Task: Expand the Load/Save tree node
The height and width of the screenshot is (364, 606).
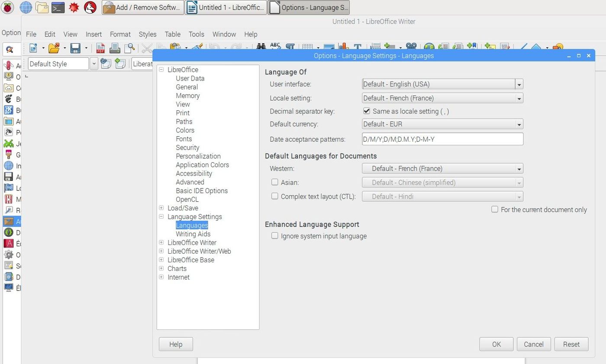Action: pos(161,208)
